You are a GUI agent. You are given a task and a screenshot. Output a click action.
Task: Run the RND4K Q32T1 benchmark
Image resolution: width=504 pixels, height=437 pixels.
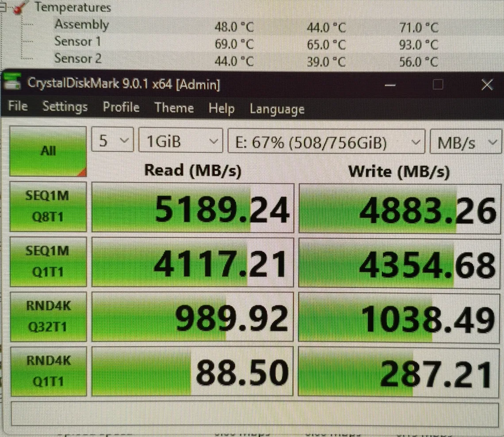click(x=47, y=317)
